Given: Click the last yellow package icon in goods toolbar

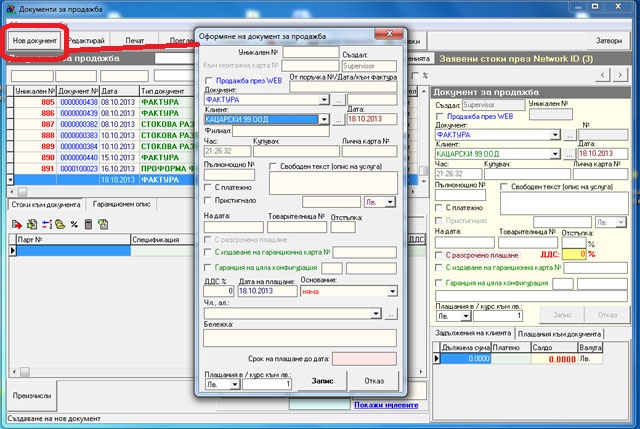Looking at the screenshot, I should pyautogui.click(x=103, y=224).
